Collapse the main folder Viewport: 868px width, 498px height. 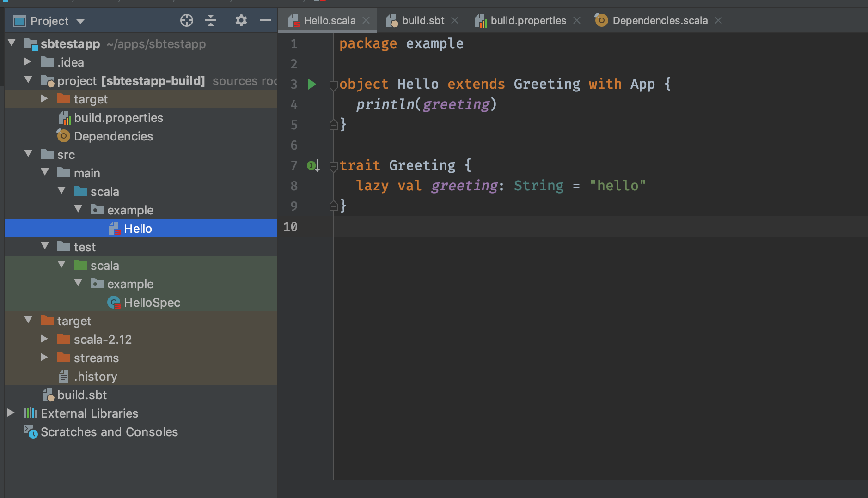tap(45, 172)
